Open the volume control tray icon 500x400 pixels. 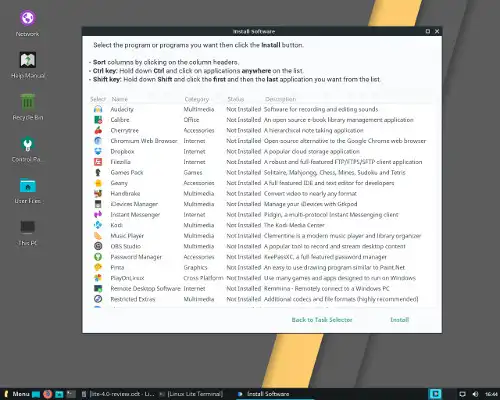475,394
